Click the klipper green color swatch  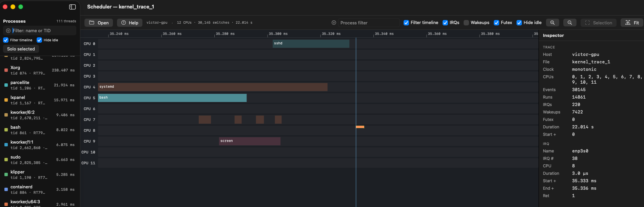pyautogui.click(x=6, y=174)
